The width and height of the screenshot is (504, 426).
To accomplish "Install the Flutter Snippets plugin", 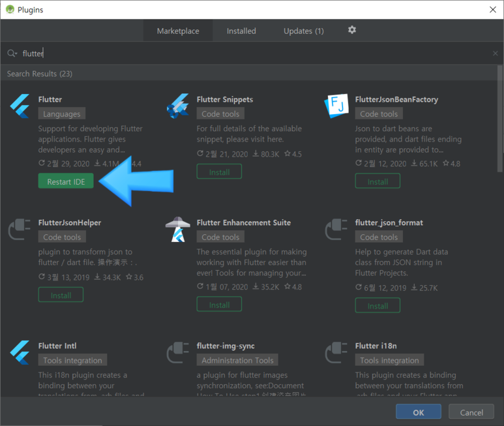I will (x=219, y=172).
